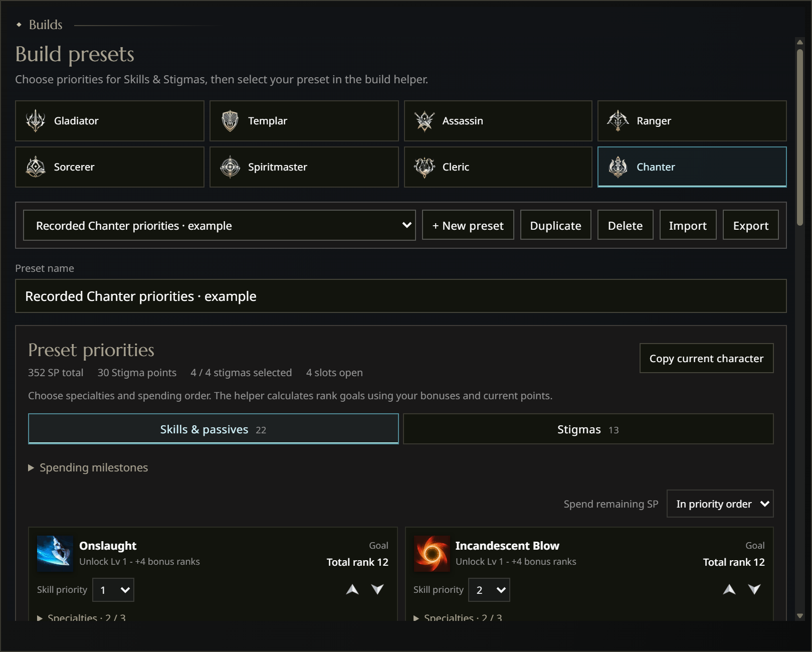Move Onslaught down in priority
Viewport: 812px width, 652px height.
[377, 590]
